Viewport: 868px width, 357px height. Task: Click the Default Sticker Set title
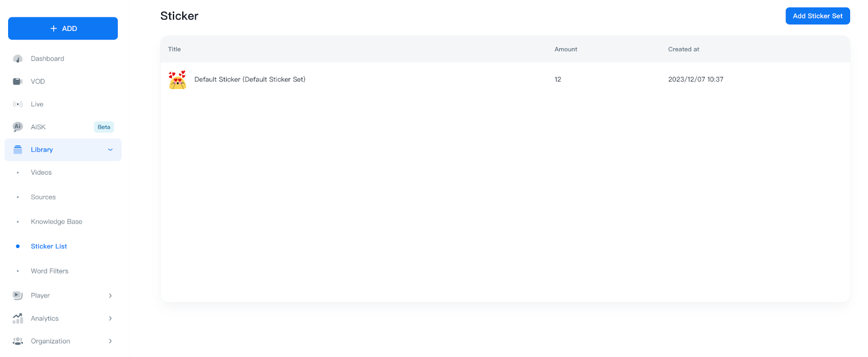[250, 80]
